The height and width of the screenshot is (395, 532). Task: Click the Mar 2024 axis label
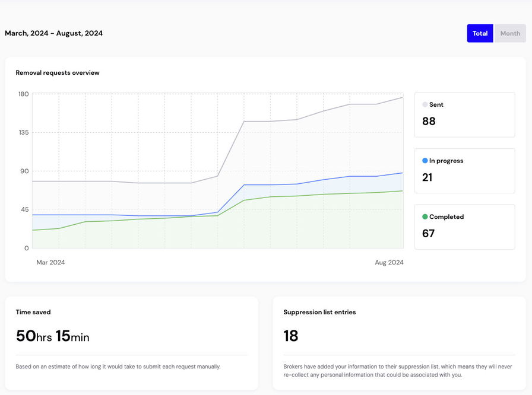click(x=50, y=262)
